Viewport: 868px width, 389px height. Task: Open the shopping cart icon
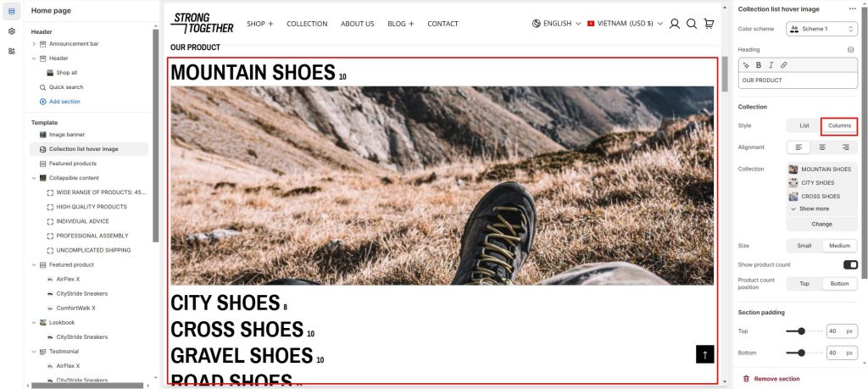(x=709, y=24)
